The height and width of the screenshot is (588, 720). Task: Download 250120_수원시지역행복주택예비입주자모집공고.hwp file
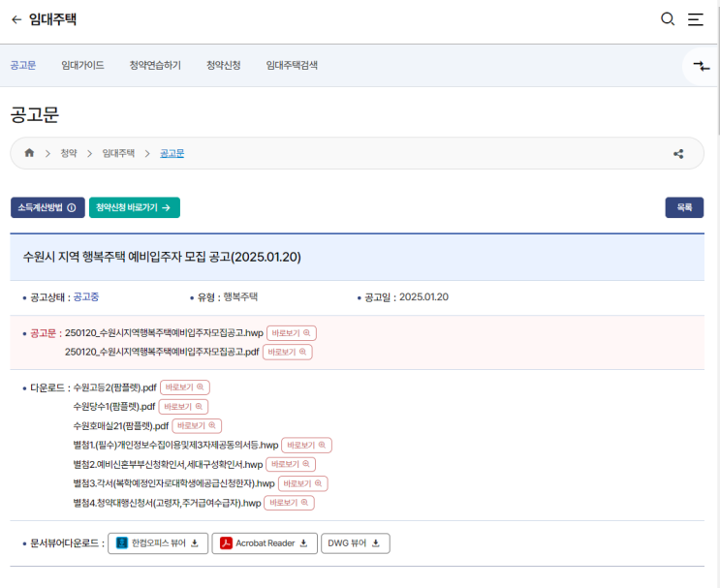click(x=164, y=333)
